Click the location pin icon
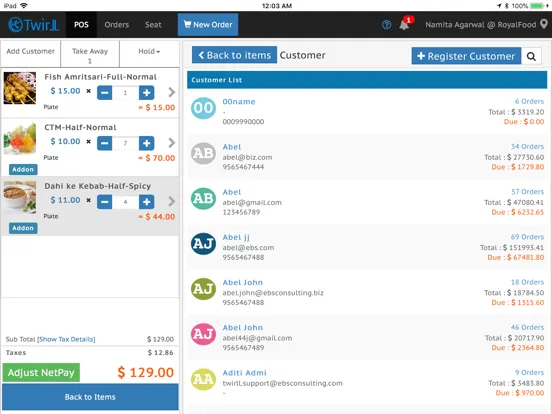 coord(544,24)
